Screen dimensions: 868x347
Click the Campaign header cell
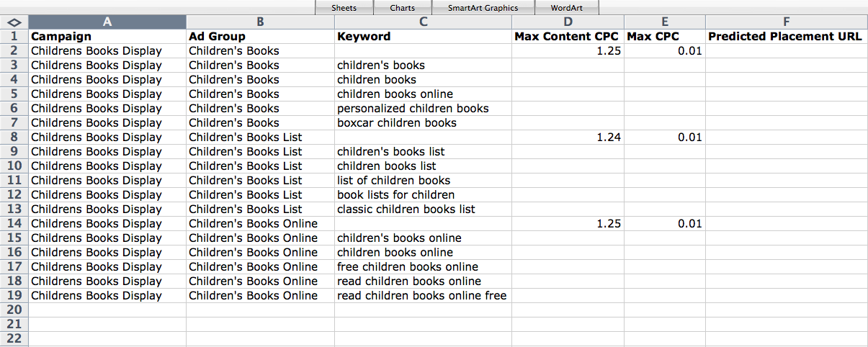coord(107,36)
